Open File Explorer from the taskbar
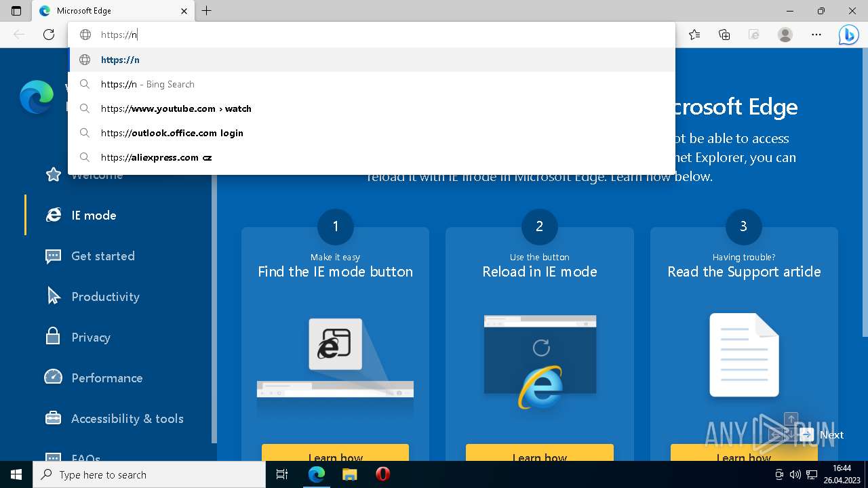 349,474
